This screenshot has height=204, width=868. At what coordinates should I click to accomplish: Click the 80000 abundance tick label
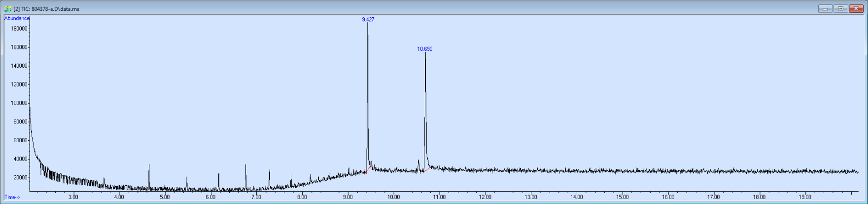(21, 122)
